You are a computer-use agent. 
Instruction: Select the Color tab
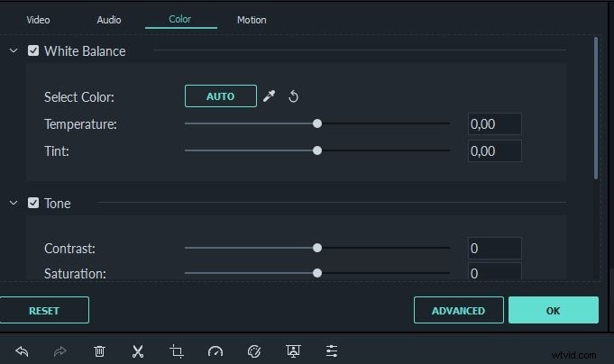[180, 19]
